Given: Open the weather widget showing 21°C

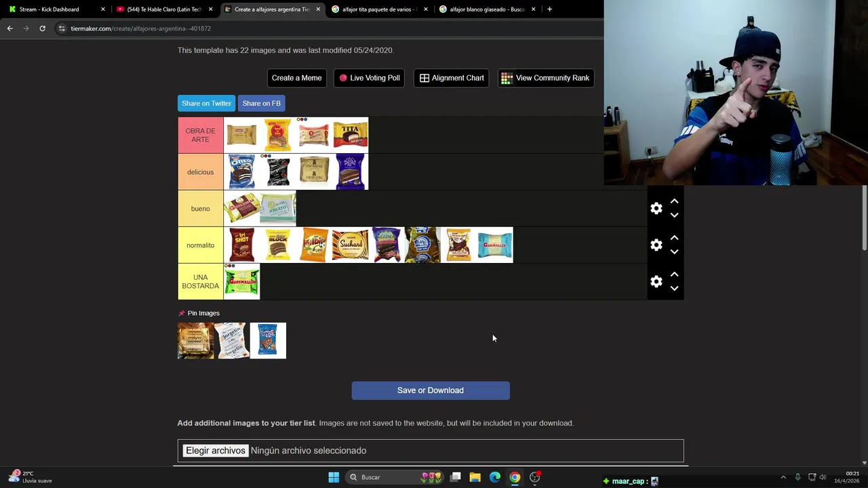Looking at the screenshot, I should click(x=31, y=477).
